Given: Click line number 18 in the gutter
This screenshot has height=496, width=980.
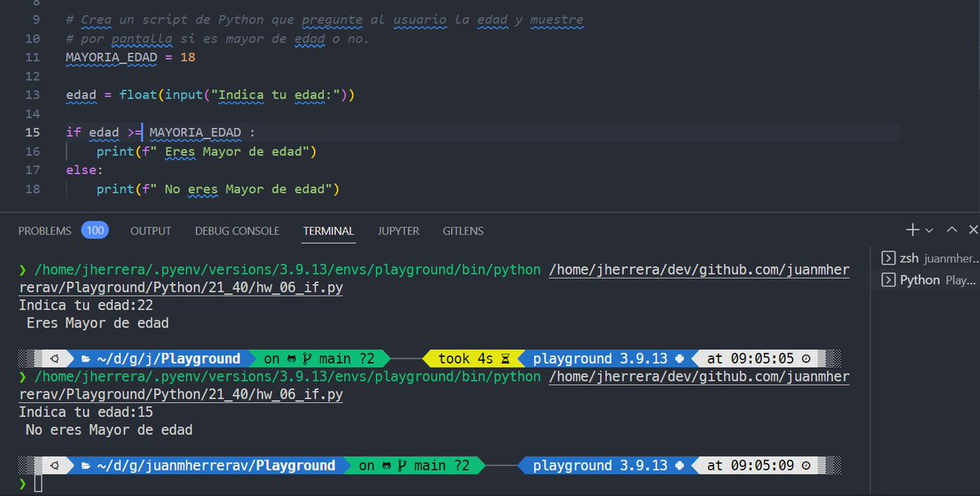Looking at the screenshot, I should pyautogui.click(x=33, y=189).
